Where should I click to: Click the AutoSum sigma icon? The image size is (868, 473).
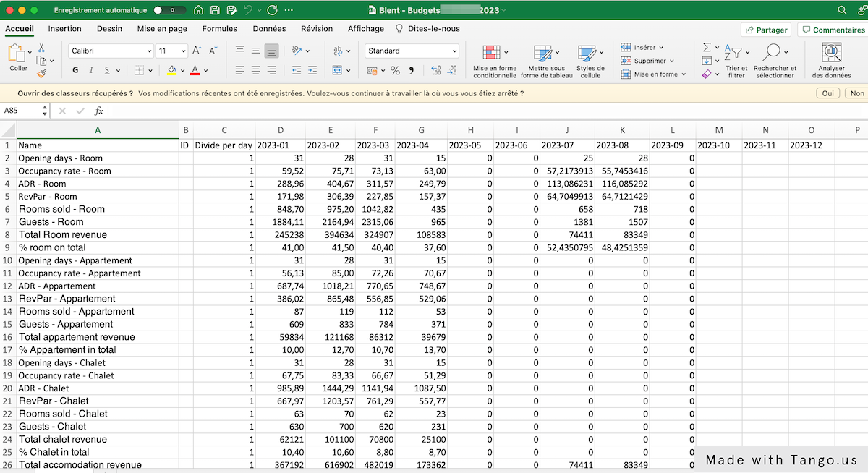[707, 47]
